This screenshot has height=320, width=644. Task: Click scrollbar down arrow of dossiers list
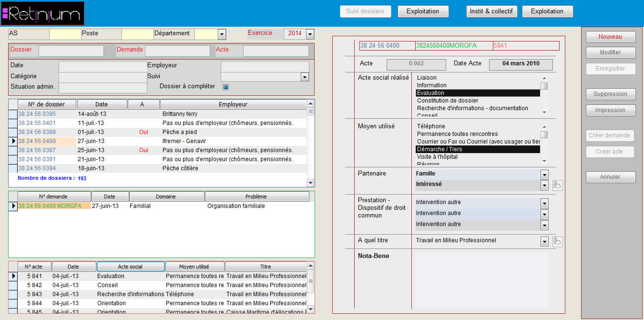click(311, 182)
